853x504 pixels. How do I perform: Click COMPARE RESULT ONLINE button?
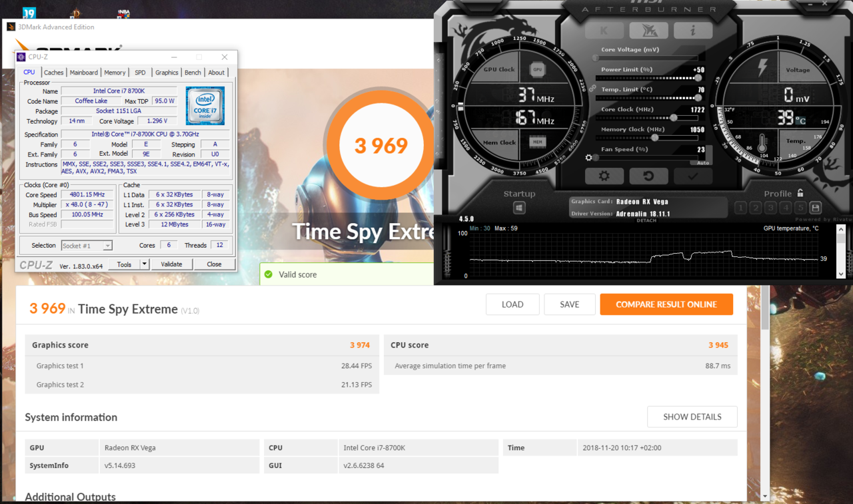click(x=666, y=304)
